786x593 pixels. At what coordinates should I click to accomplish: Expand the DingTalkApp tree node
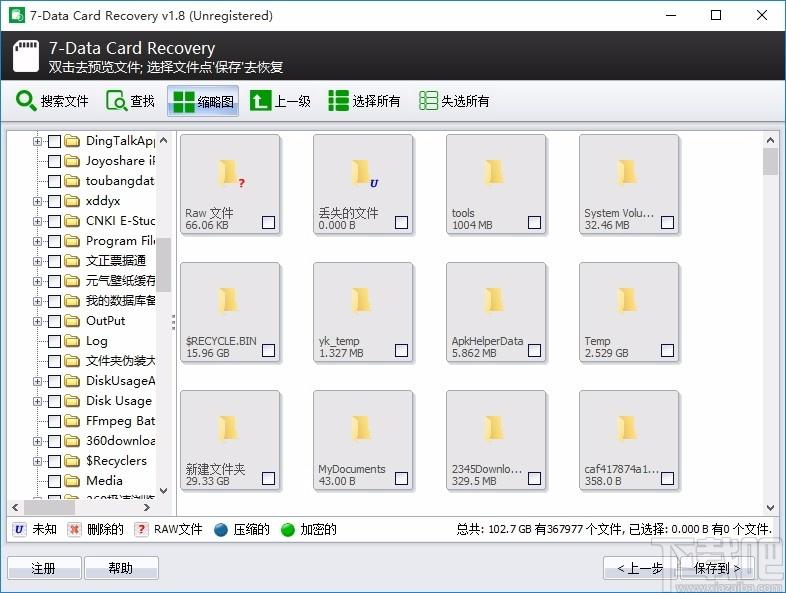coord(38,141)
